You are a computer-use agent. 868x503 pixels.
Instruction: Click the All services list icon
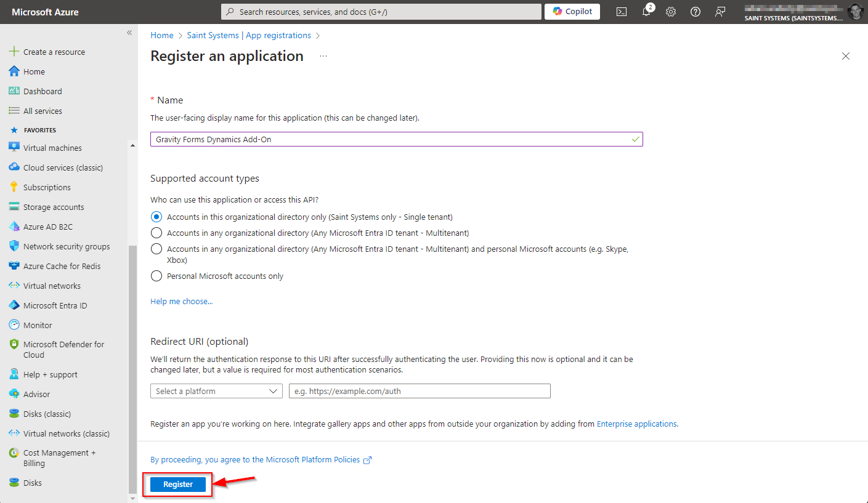[14, 111]
